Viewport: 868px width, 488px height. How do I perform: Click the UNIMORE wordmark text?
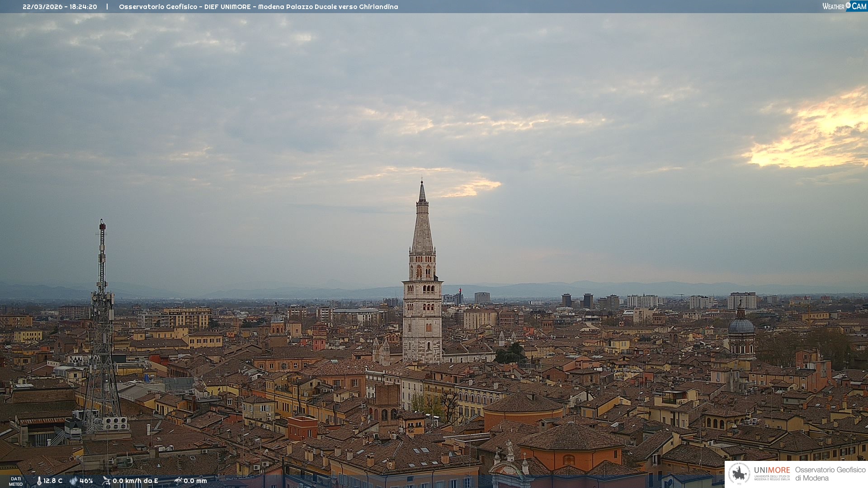click(772, 470)
